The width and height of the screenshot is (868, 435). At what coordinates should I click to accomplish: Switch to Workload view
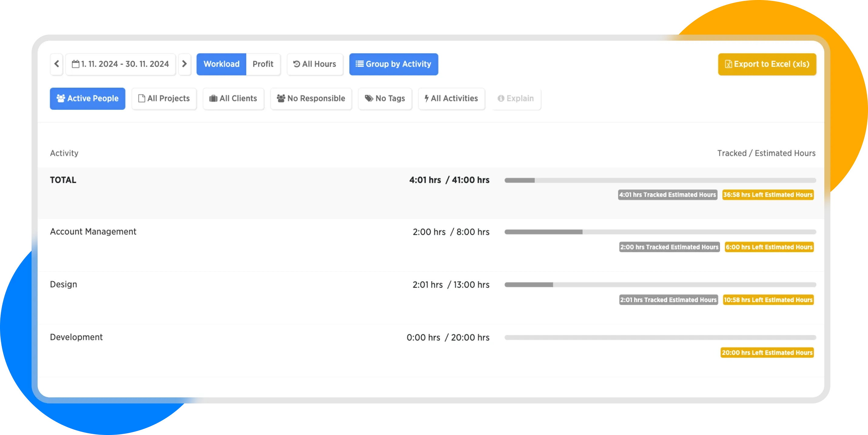tap(221, 64)
